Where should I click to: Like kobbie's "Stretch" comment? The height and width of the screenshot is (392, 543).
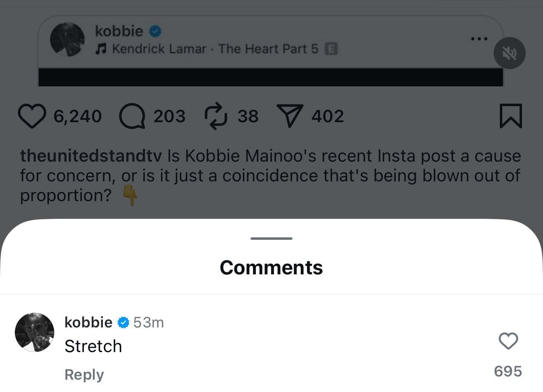(x=508, y=341)
